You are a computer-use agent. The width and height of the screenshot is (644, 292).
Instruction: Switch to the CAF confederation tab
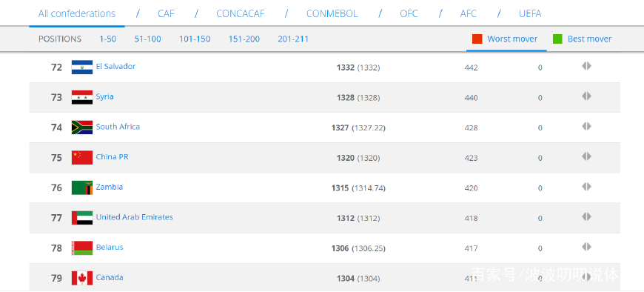point(166,13)
